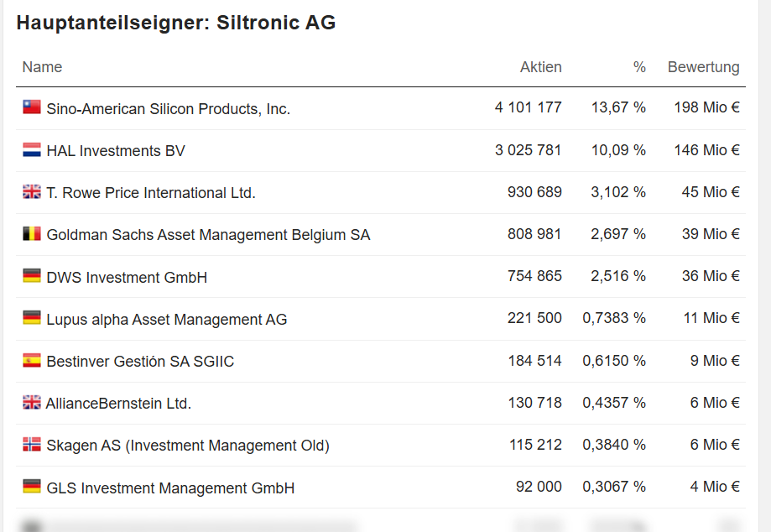Screen dimensions: 771x532
Task: Open Lupus alpha Asset Management AG link
Action: [x=166, y=320]
